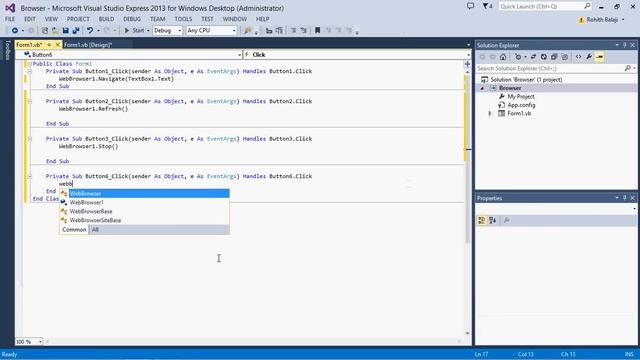This screenshot has width=640, height=360.
Task: Collapse the Button6_Click sub outline
Action: [29, 176]
